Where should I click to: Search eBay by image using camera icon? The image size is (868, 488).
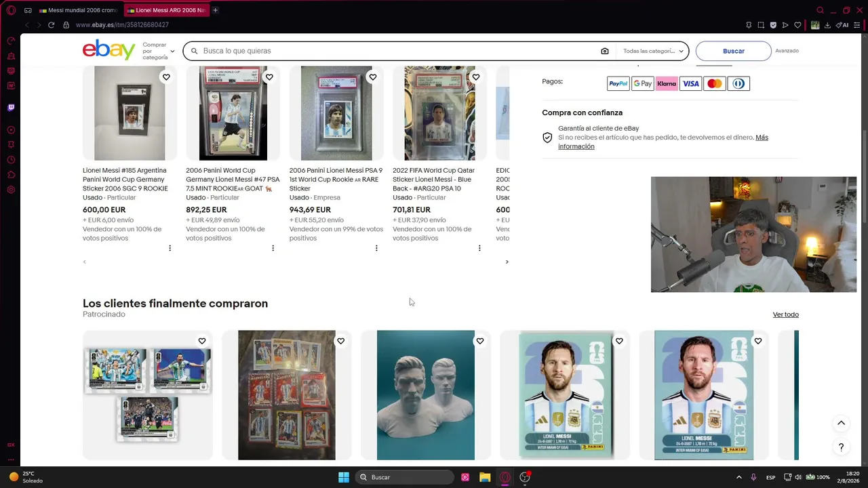click(x=605, y=51)
